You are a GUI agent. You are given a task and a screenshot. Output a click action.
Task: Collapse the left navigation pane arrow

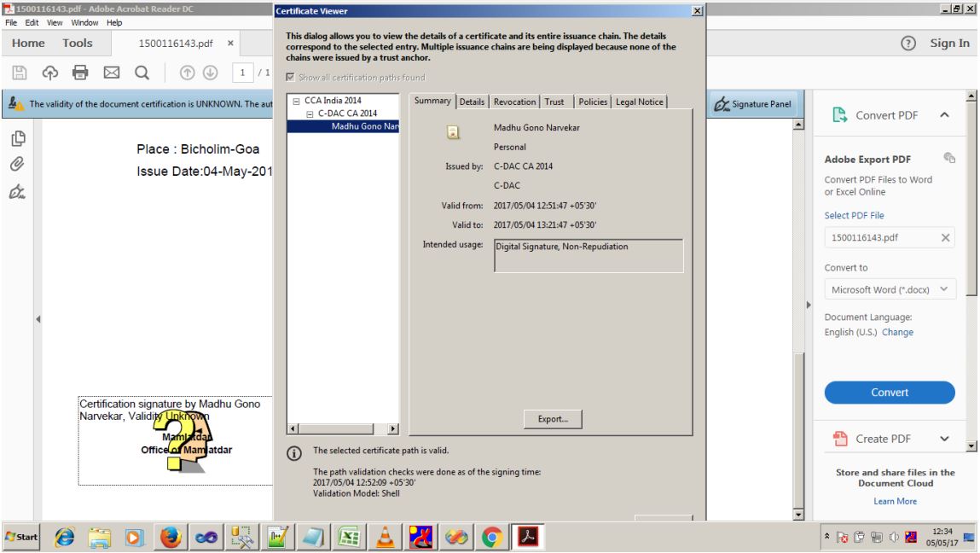(38, 319)
